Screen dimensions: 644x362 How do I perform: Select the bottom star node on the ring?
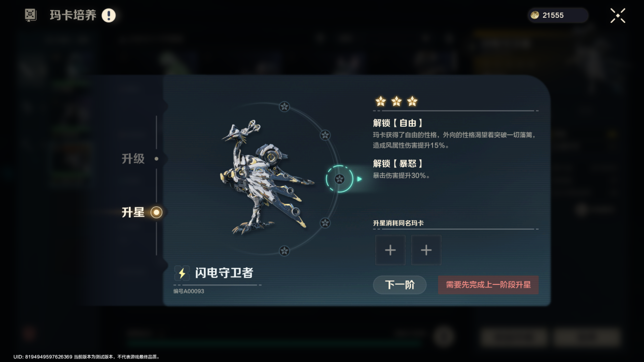coord(284,250)
